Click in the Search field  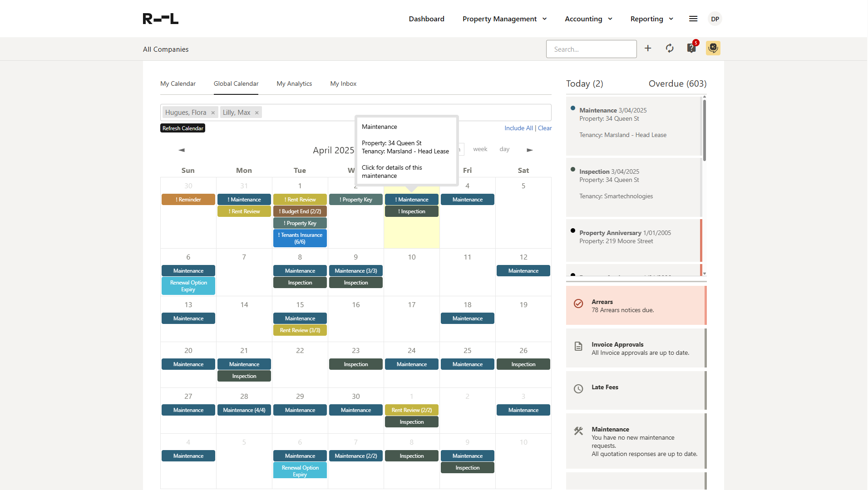coord(591,49)
